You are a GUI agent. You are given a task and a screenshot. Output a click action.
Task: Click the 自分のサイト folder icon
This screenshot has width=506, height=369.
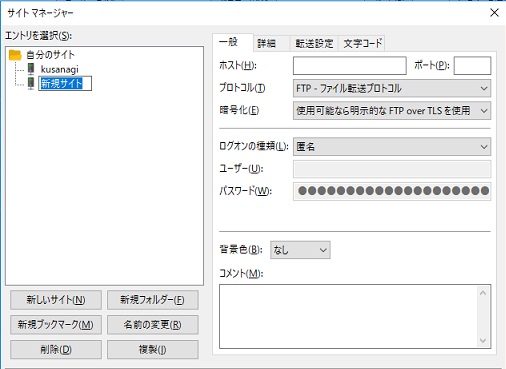(15, 55)
